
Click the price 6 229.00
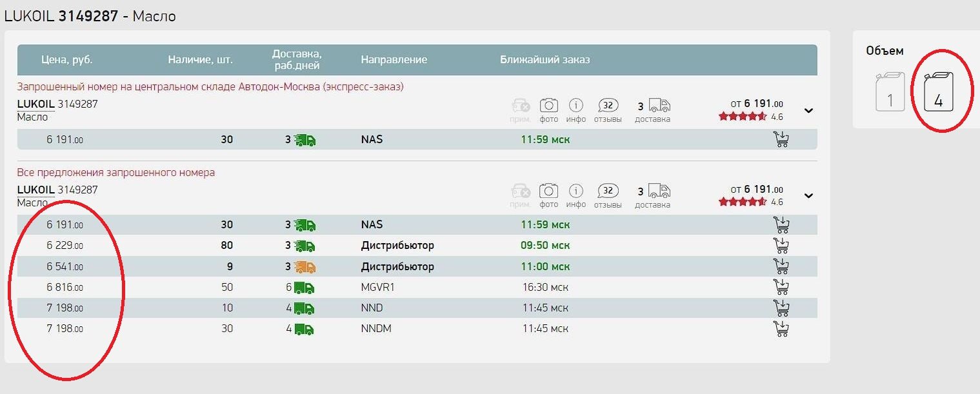(65, 246)
